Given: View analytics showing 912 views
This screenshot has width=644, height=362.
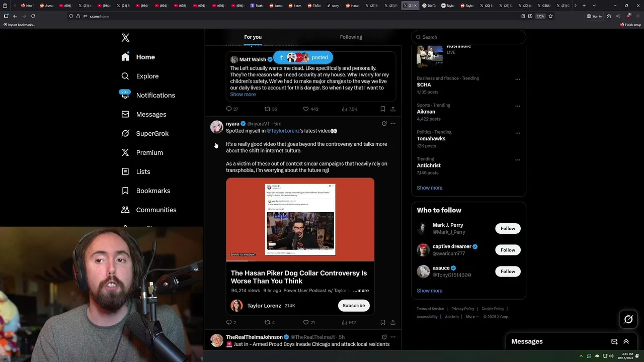Looking at the screenshot, I should point(349,322).
